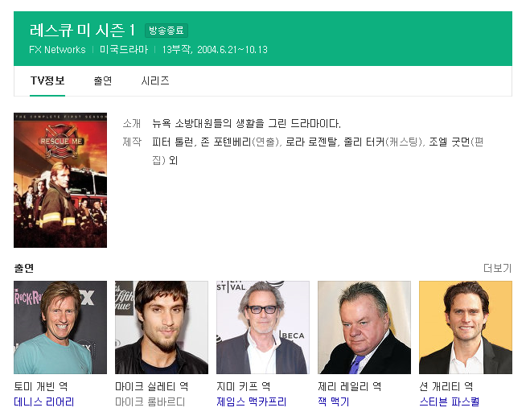The height and width of the screenshot is (420, 526).
Task: Click the 소개 description line text
Action: point(247,123)
